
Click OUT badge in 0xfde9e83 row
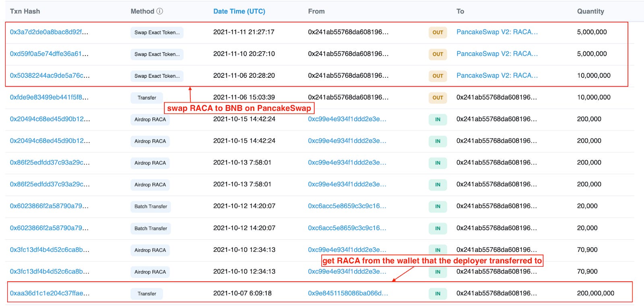438,98
